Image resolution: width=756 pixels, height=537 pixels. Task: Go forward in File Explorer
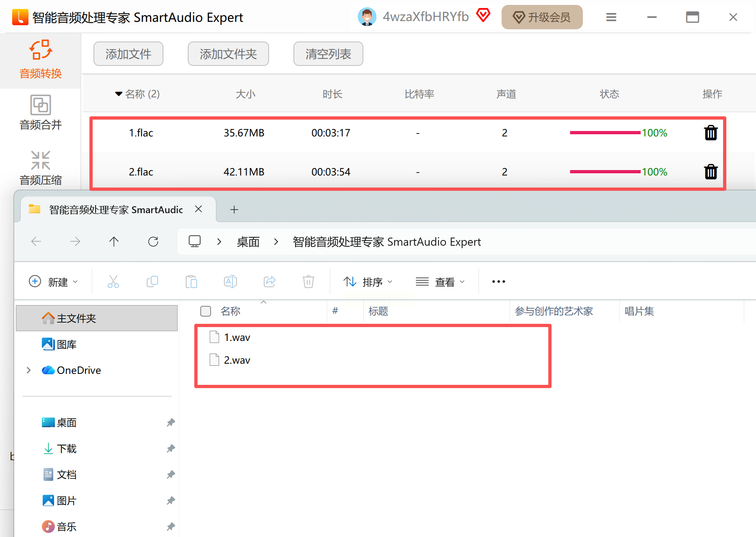[x=75, y=242]
